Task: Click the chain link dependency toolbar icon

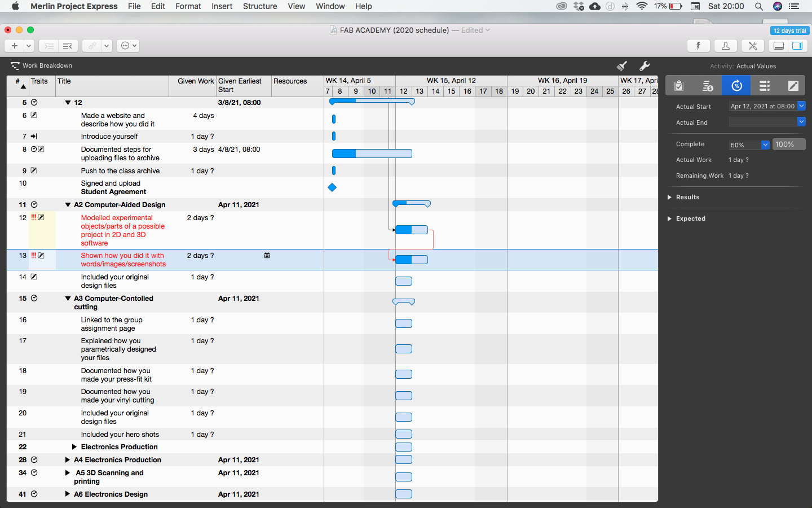Action: click(x=92, y=46)
